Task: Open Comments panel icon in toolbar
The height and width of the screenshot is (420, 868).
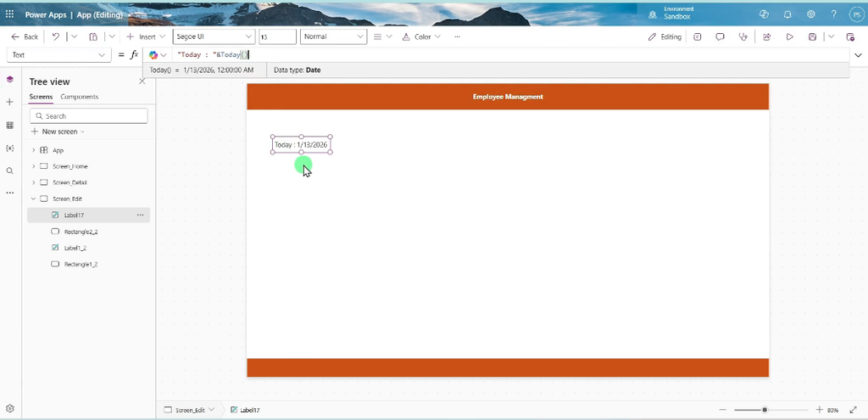Action: 720,36
